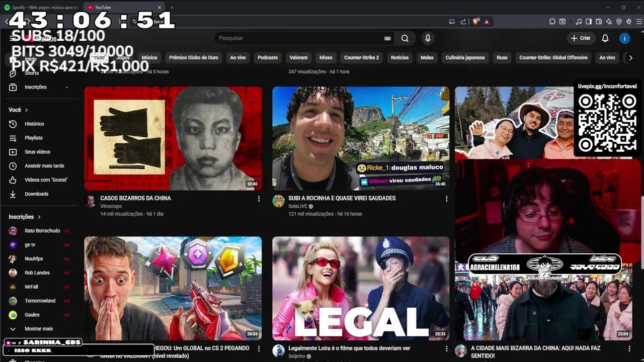The image size is (644, 362).
Task: Click the music note toolbar icon
Action: click(579, 22)
